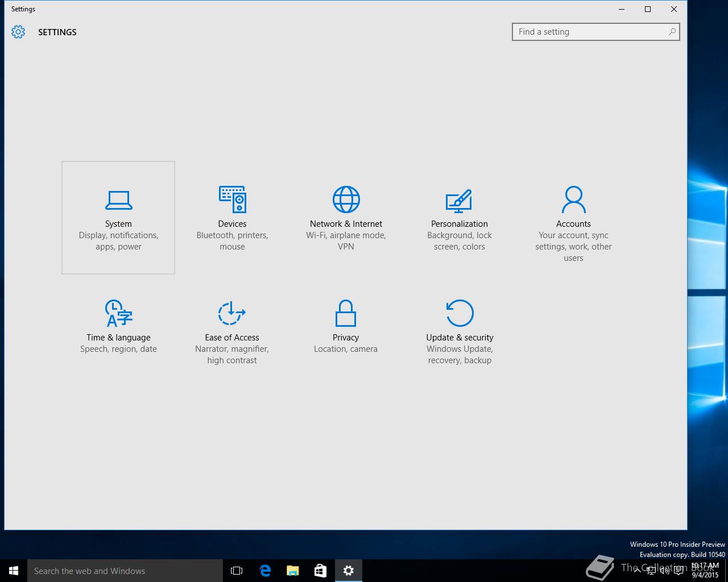The height and width of the screenshot is (582, 728).
Task: Click the Network & Internet globe icon
Action: coord(346,199)
